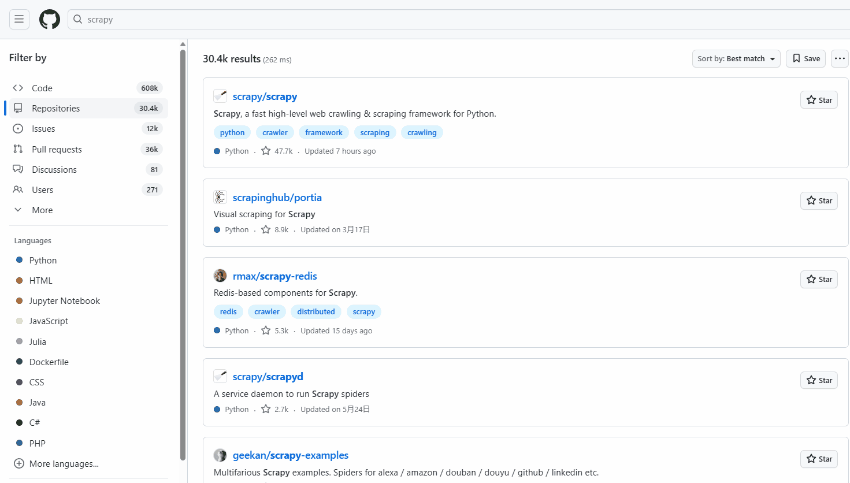Click the geekan profile avatar
850x483 pixels.
click(220, 455)
